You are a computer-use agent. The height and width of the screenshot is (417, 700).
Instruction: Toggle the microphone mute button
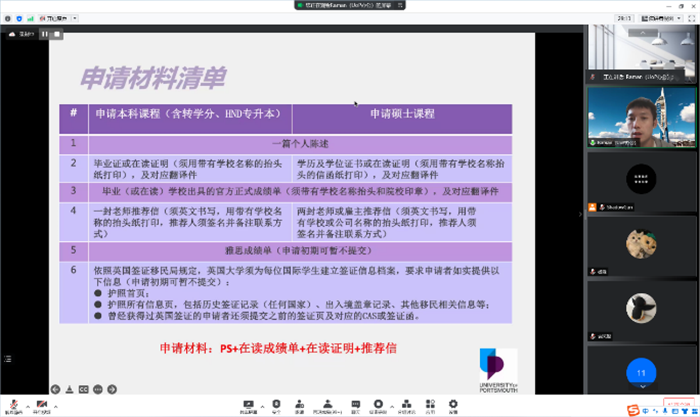tap(13, 405)
